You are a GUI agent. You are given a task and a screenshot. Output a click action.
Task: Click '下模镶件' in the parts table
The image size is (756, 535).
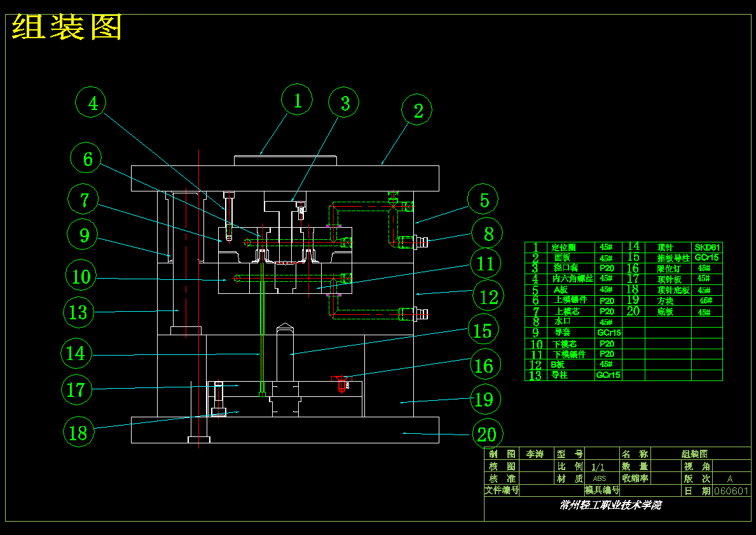pos(570,354)
